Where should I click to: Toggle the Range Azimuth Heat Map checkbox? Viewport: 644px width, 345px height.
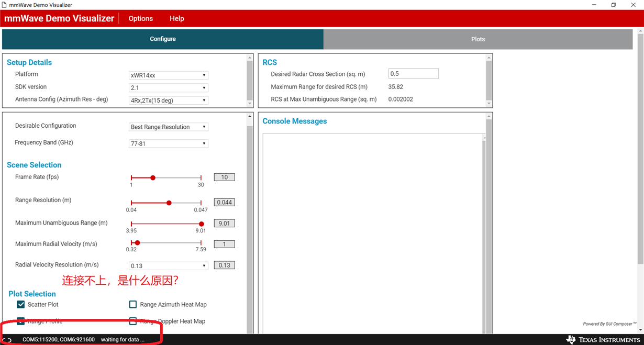[x=133, y=304]
